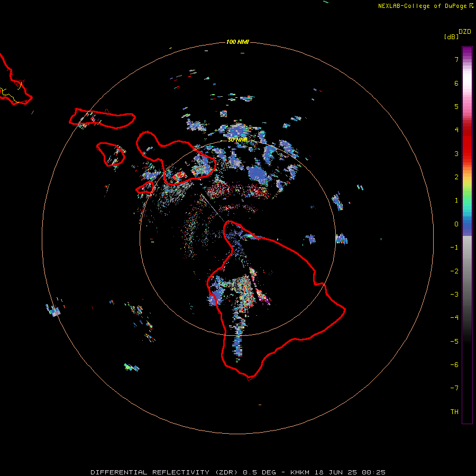Viewport: 476px width, 476px height.
Task: Click the NEXLAB-College of DuPage label
Action: coord(426,6)
